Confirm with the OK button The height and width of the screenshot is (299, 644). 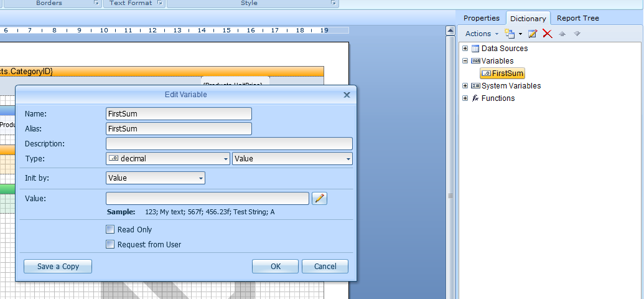(276, 267)
